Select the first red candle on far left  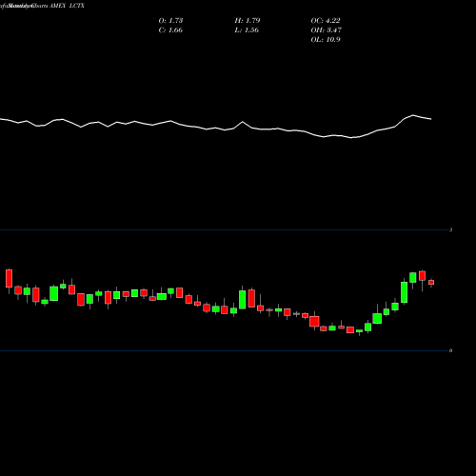point(9,279)
